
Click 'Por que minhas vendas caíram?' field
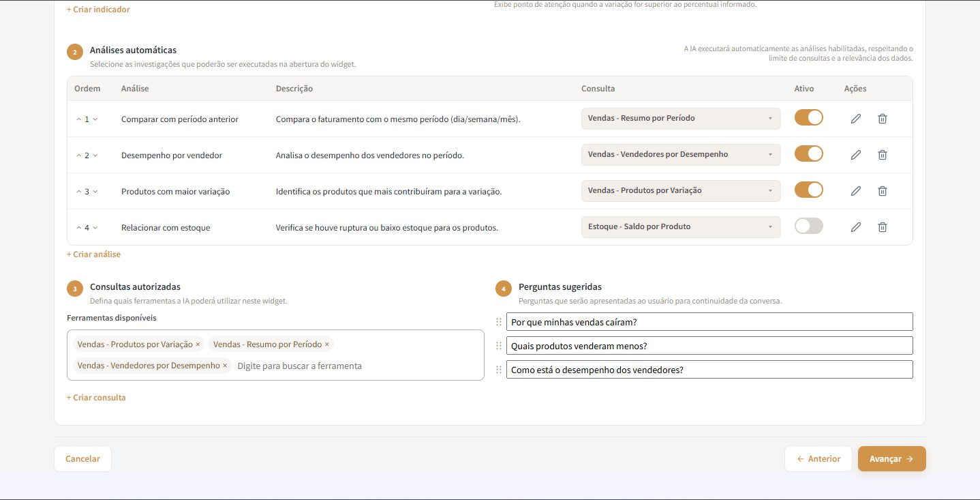pyautogui.click(x=709, y=322)
